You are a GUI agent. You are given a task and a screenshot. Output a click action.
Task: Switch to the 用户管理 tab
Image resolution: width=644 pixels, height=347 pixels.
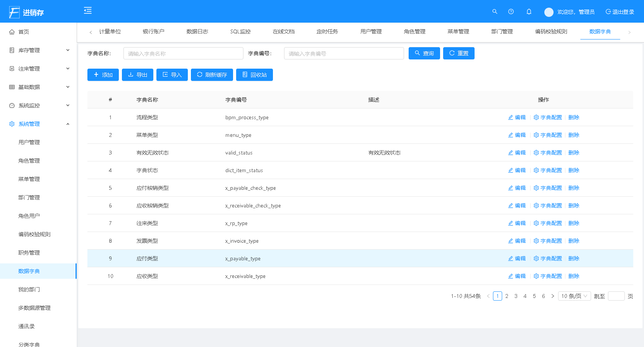click(371, 31)
